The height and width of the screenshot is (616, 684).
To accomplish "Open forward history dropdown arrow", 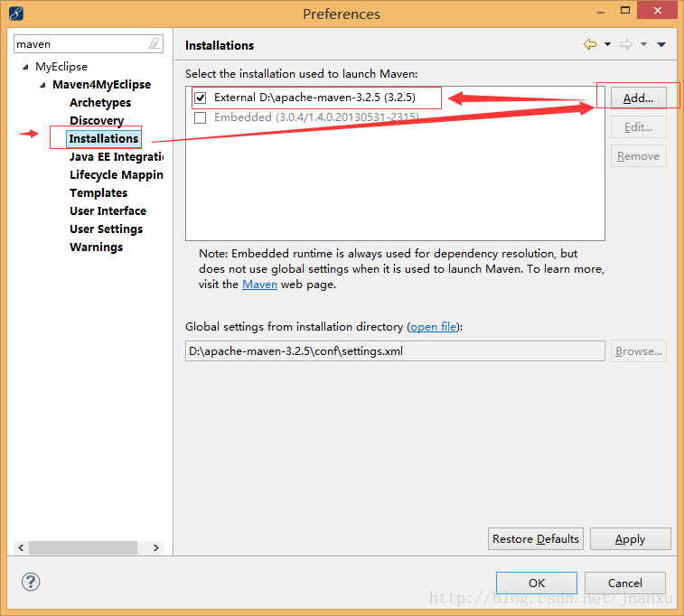I will pos(643,44).
